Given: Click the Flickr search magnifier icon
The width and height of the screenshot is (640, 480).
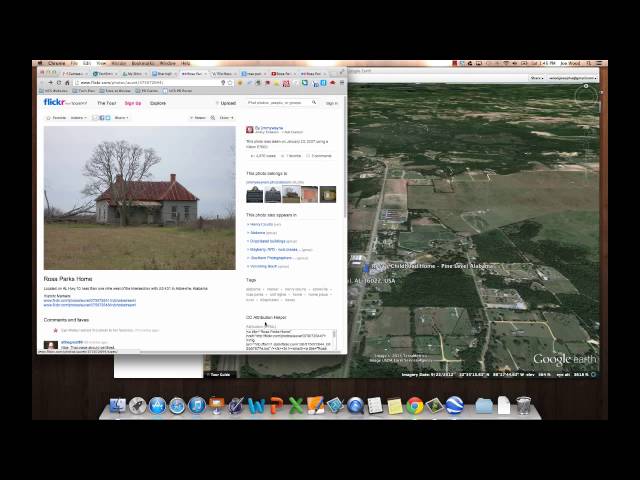Looking at the screenshot, I should tap(314, 102).
